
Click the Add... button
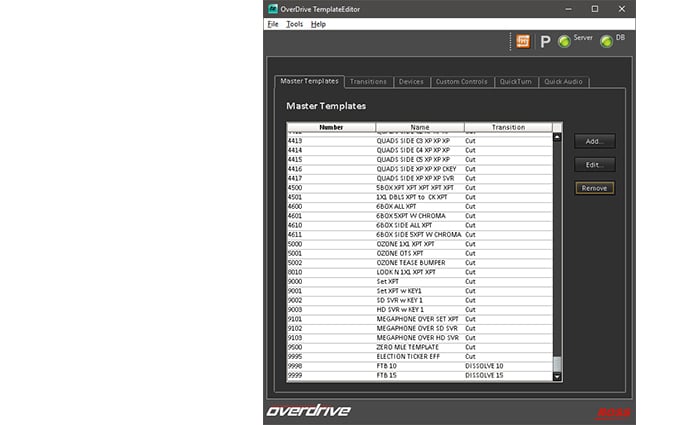[595, 141]
